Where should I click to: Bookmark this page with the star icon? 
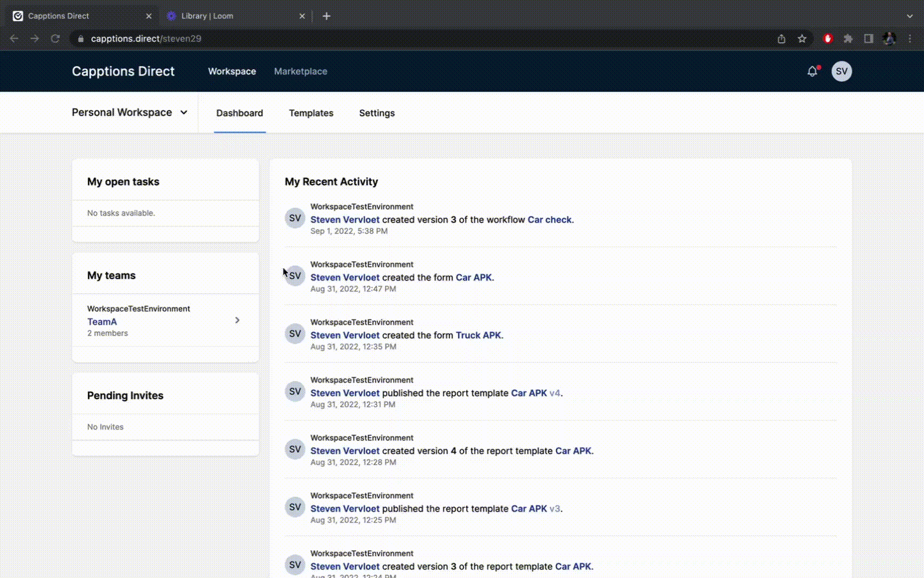802,39
